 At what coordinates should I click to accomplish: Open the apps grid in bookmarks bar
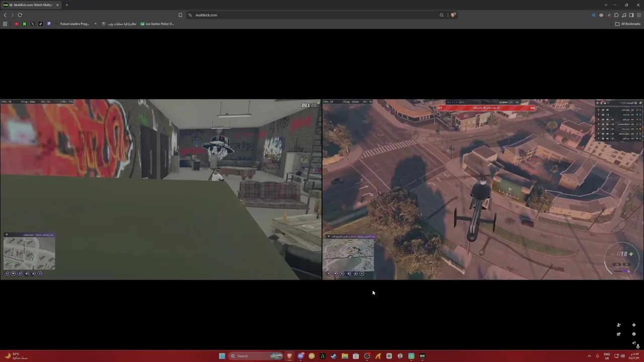[5, 24]
